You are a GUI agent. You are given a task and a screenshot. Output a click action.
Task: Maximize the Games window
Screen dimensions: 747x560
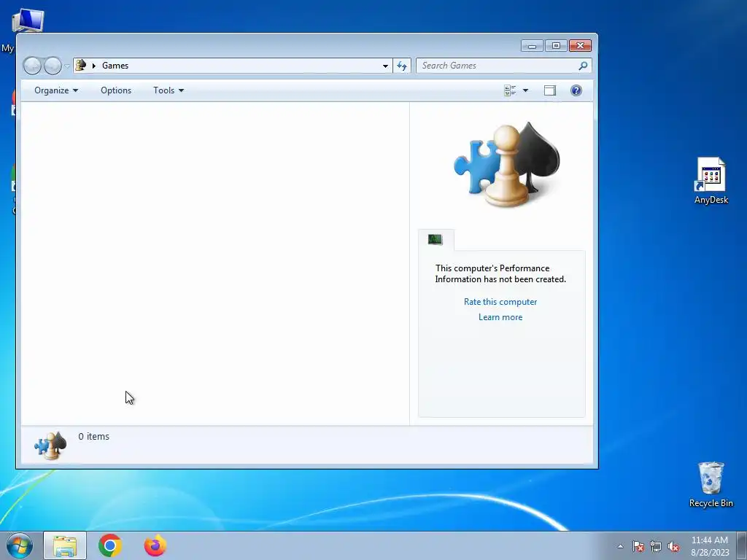pos(556,46)
